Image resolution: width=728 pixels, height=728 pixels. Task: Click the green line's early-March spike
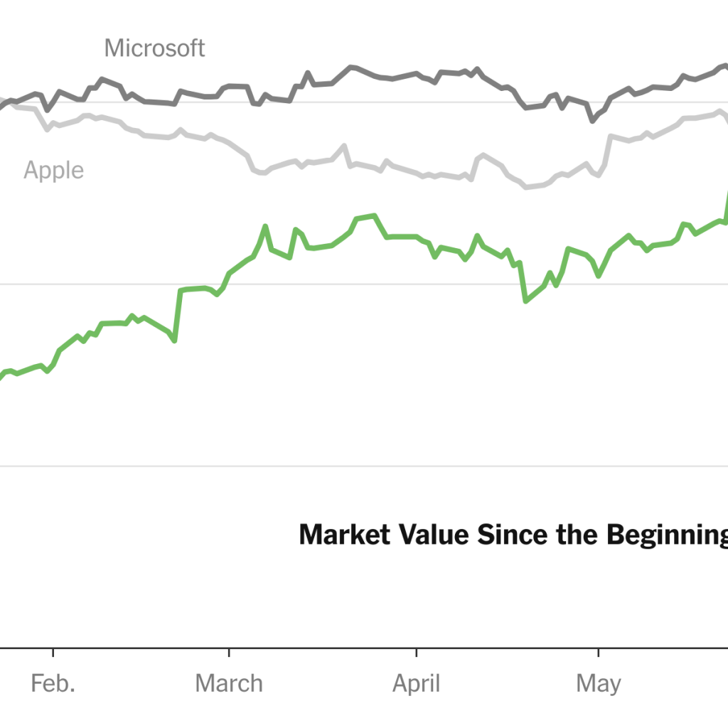[x=265, y=227]
